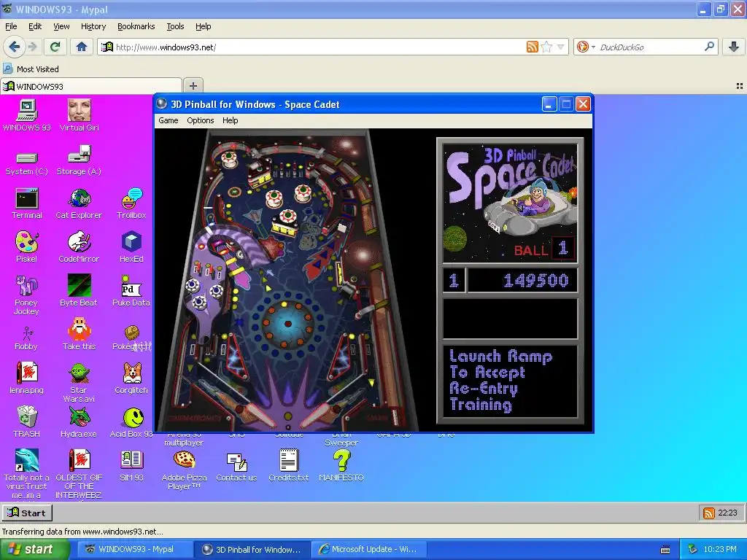Click the XP start button

[34, 549]
